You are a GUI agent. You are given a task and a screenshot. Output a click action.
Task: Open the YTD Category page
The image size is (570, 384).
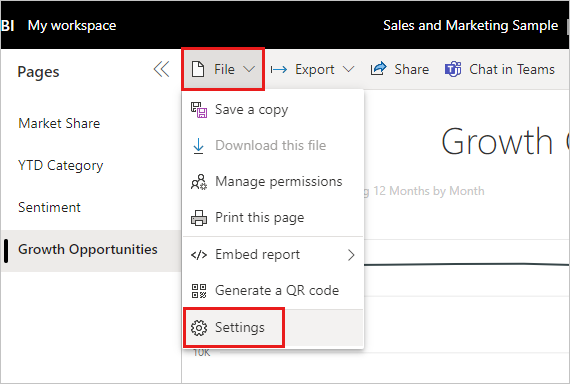(x=91, y=165)
